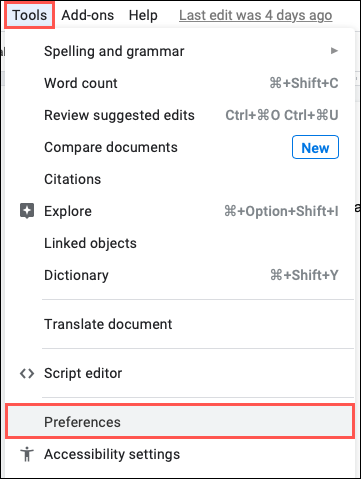Select Spelling and grammar
The height and width of the screenshot is (479, 361).
(x=180, y=51)
